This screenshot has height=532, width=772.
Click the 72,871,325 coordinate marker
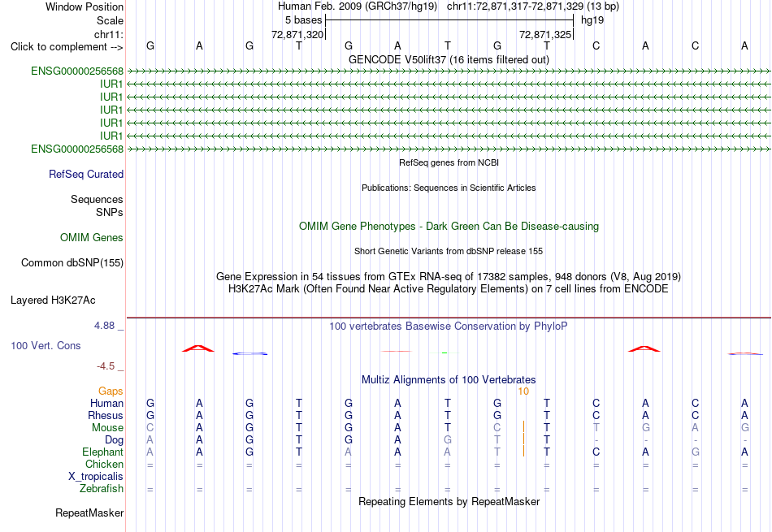click(x=545, y=34)
